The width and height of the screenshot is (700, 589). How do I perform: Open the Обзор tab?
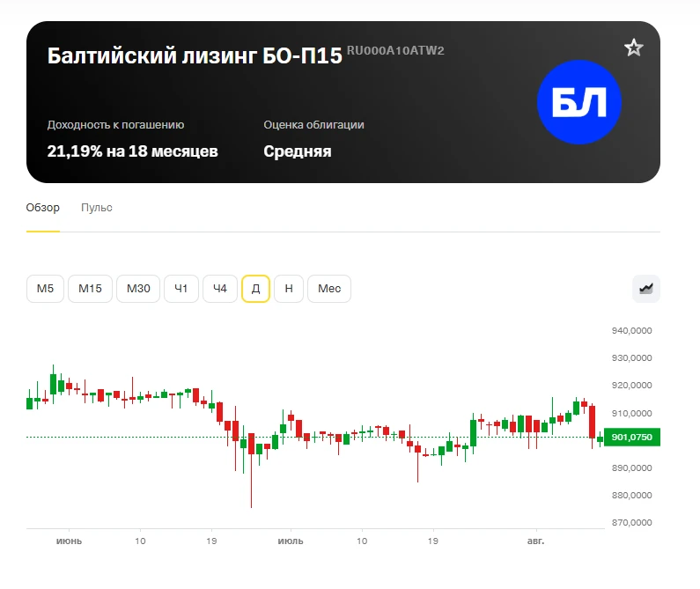[42, 208]
